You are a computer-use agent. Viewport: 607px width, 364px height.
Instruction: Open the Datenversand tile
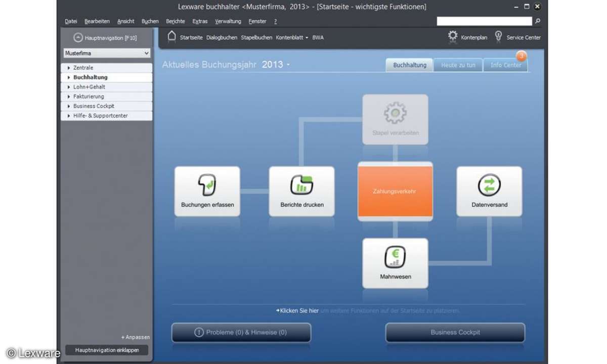coord(489,191)
